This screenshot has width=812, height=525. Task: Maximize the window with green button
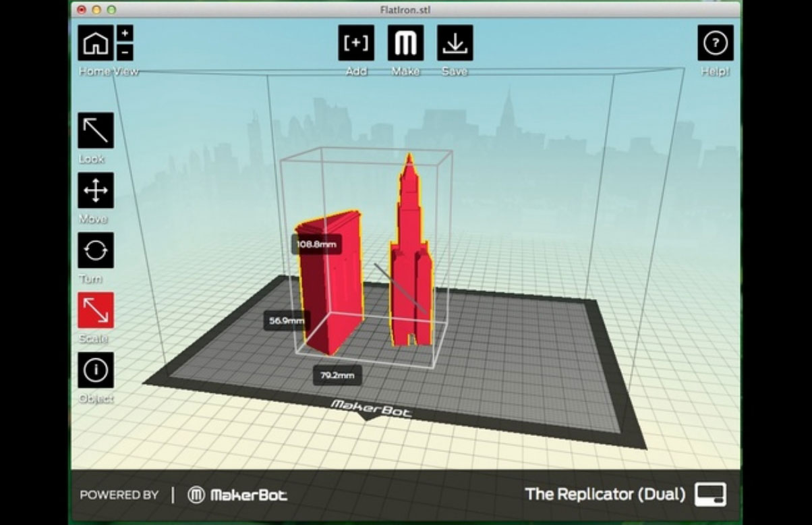[111, 9]
